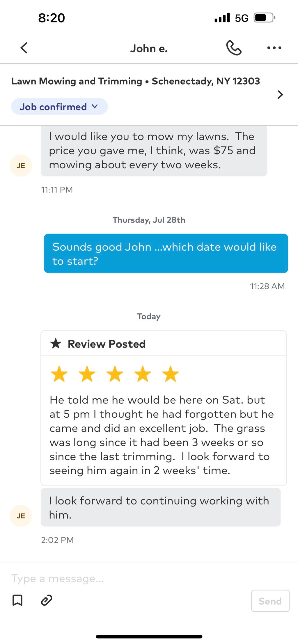Open the three-dot more options menu

click(x=274, y=48)
